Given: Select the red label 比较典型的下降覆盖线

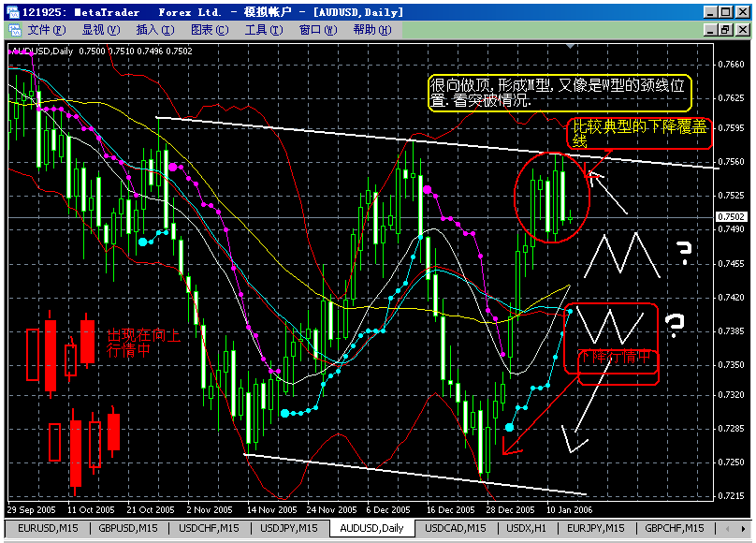Looking at the screenshot, I should [639, 134].
